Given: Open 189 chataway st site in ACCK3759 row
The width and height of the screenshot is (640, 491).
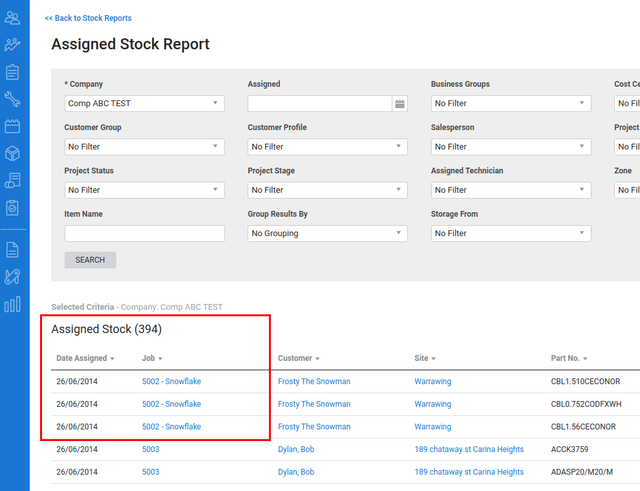Looking at the screenshot, I should pyautogui.click(x=469, y=449).
